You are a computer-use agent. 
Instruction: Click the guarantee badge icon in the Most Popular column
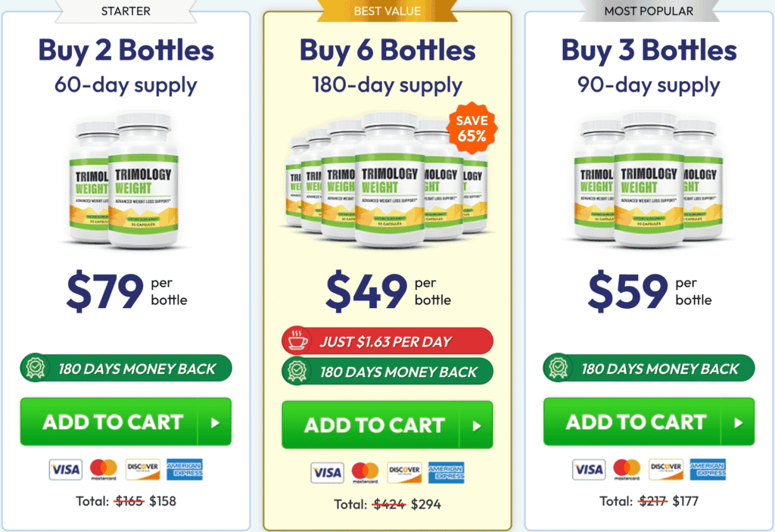click(560, 369)
